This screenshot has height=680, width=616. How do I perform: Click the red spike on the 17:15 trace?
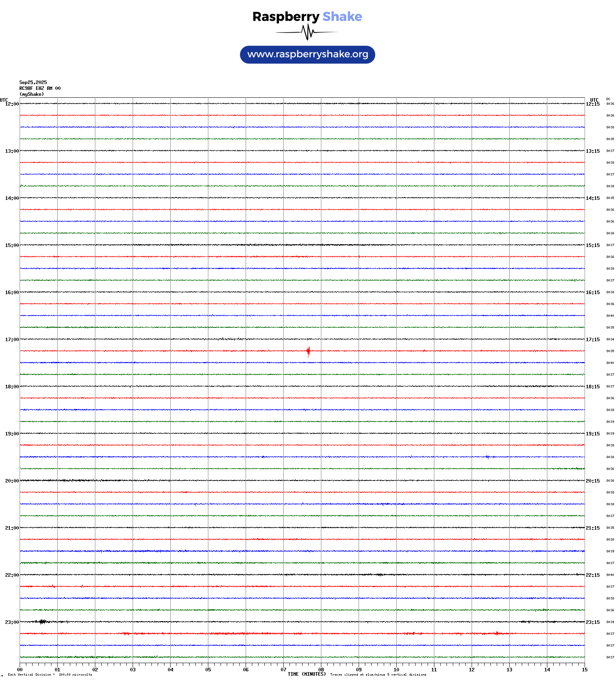[308, 351]
